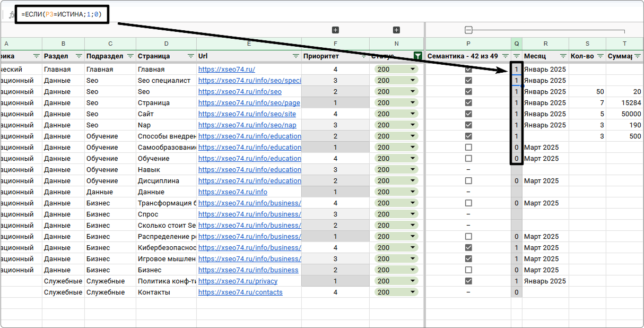The width and height of the screenshot is (644, 328).
Task: Select the Контакты page cell
Action: (166, 292)
